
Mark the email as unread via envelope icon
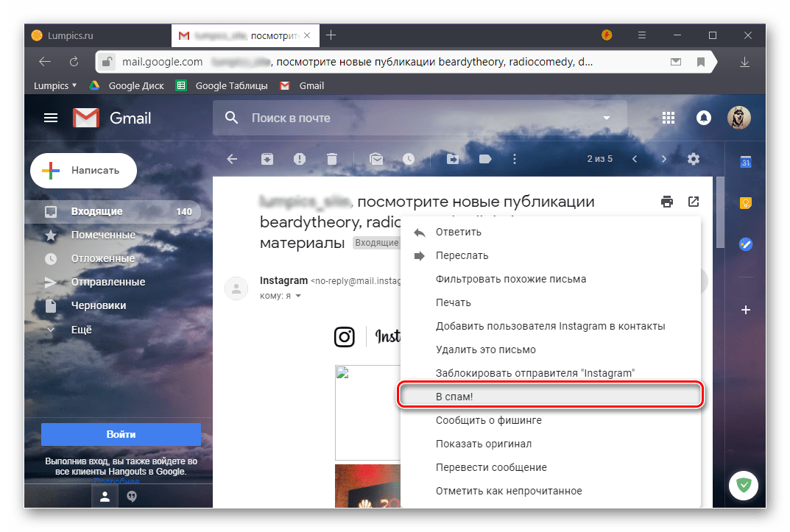tap(376, 158)
